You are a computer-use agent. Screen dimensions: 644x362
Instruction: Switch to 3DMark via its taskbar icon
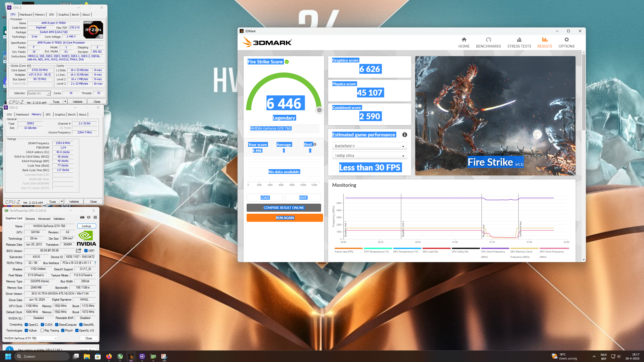point(131,356)
